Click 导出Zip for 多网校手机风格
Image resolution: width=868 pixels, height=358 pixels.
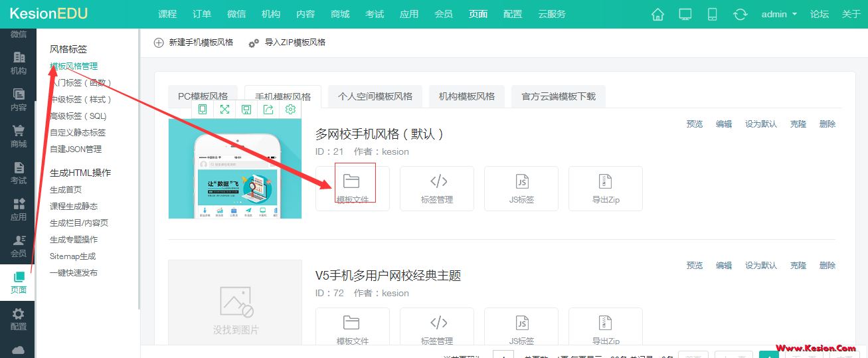pos(606,189)
